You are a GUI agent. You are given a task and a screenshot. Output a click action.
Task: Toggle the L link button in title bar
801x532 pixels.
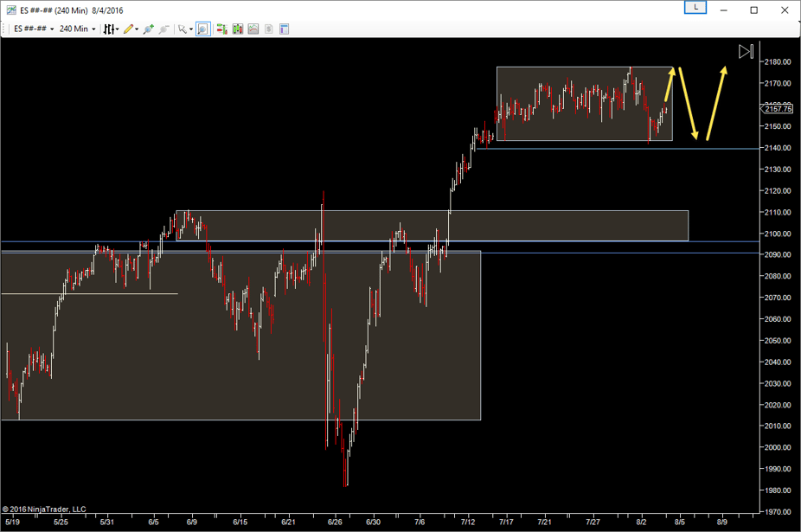click(695, 8)
